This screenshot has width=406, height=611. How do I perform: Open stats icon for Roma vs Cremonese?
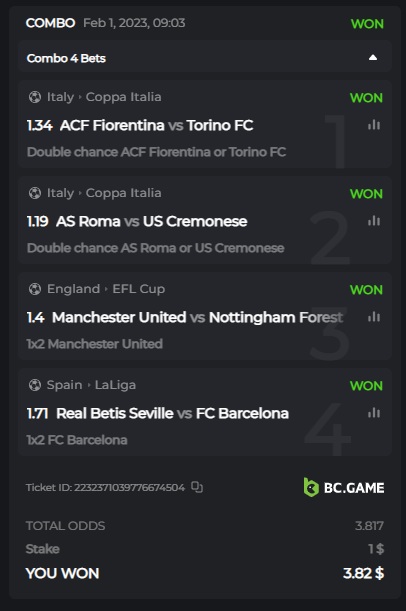(374, 221)
